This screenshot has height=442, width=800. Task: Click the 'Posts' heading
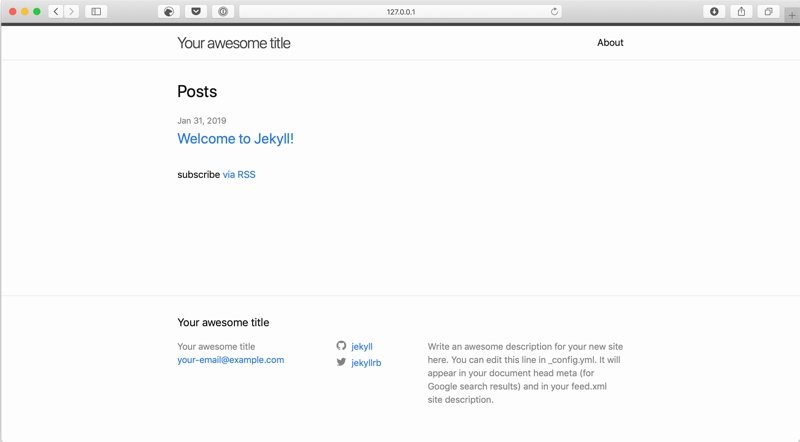[197, 91]
